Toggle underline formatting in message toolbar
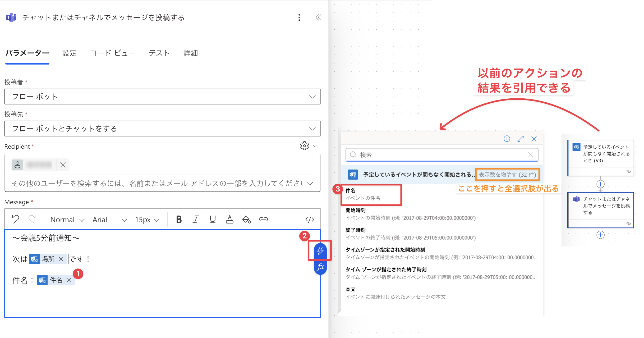Viewport: 644px width, 338px height. click(x=213, y=219)
